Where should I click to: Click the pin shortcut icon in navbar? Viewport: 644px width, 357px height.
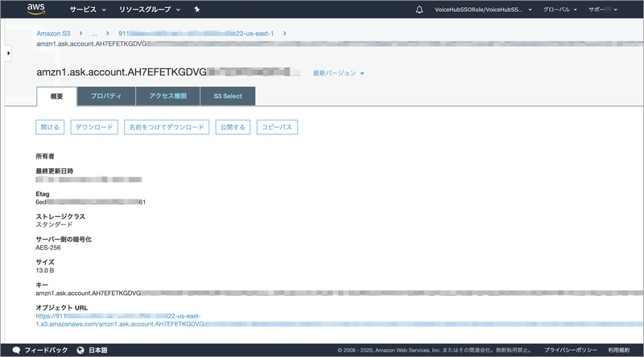tap(197, 10)
